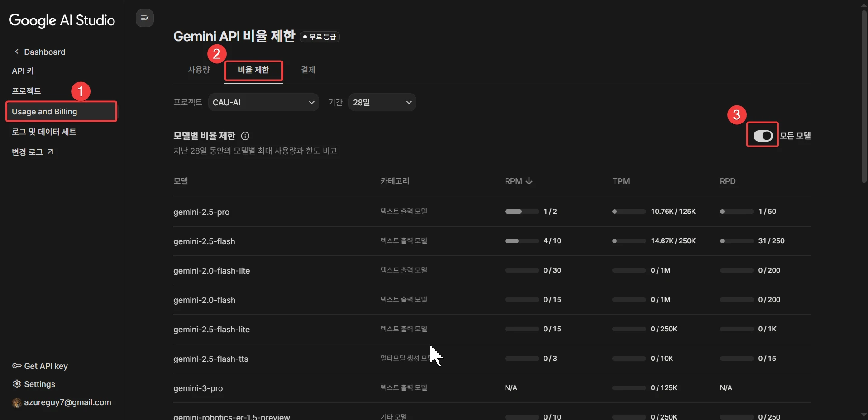Viewport: 868px width, 420px height.
Task: Click the Get API key icon
Action: pos(17,366)
